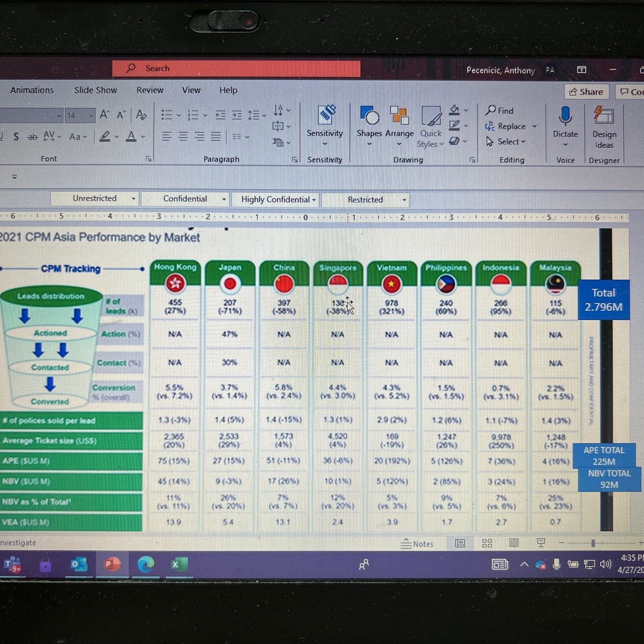The image size is (644, 644).
Task: Open the add or remove columns menu
Action: click(x=240, y=137)
